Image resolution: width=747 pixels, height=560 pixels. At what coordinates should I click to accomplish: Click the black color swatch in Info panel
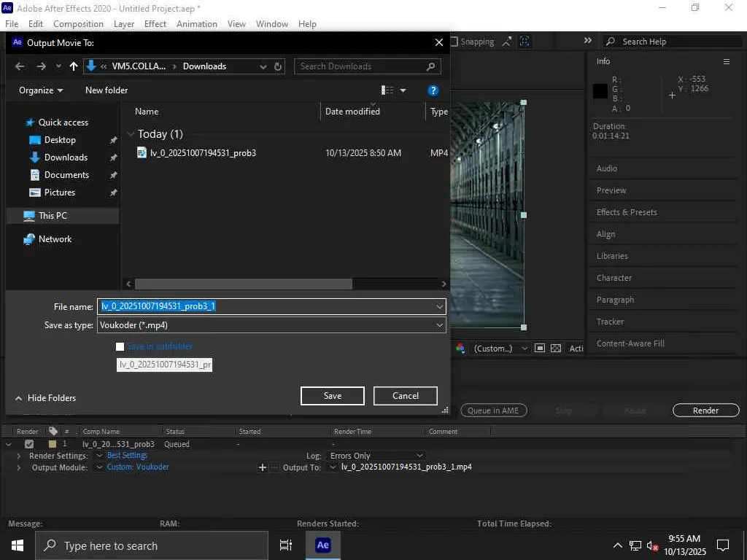600,91
